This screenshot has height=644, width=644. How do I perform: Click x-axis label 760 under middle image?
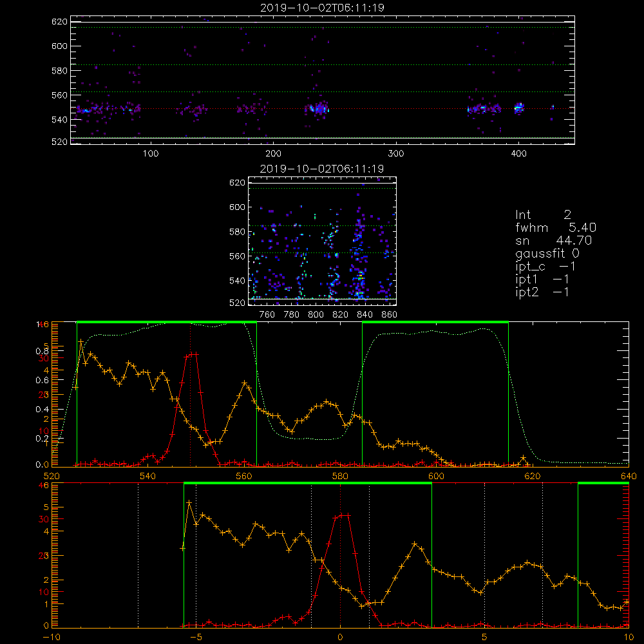coord(267,315)
